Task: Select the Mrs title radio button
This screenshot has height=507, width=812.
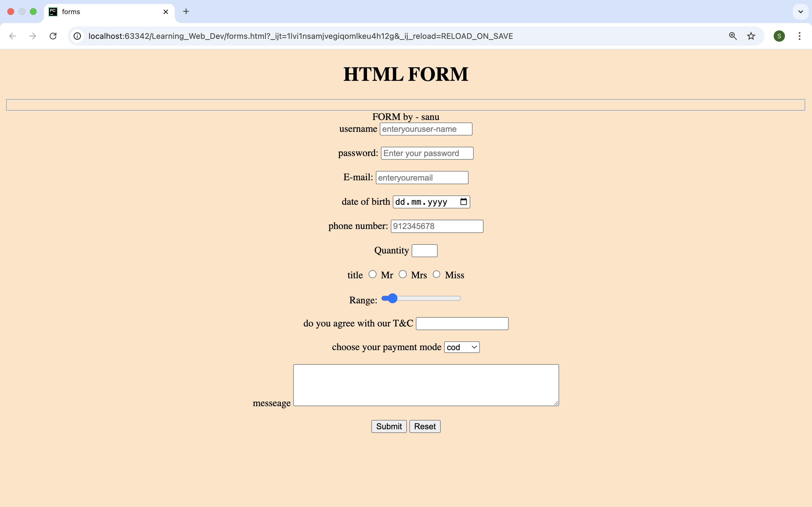Action: (403, 274)
